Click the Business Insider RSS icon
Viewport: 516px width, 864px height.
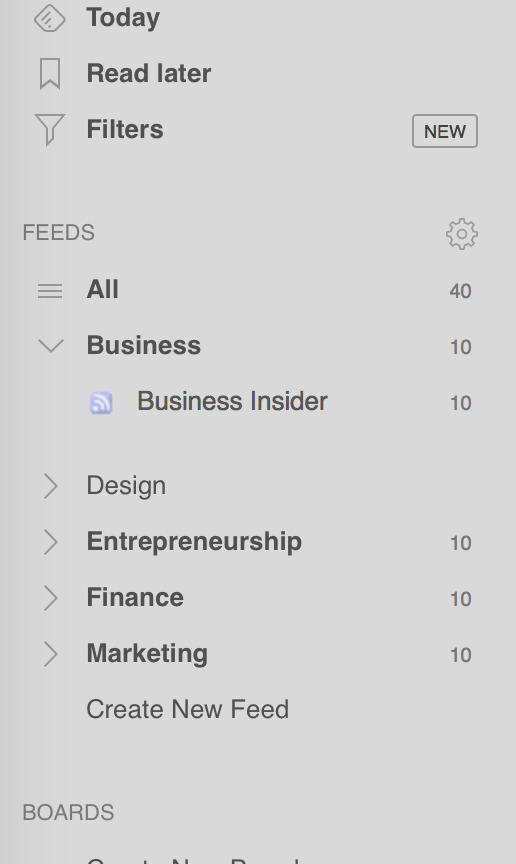pyautogui.click(x=101, y=403)
